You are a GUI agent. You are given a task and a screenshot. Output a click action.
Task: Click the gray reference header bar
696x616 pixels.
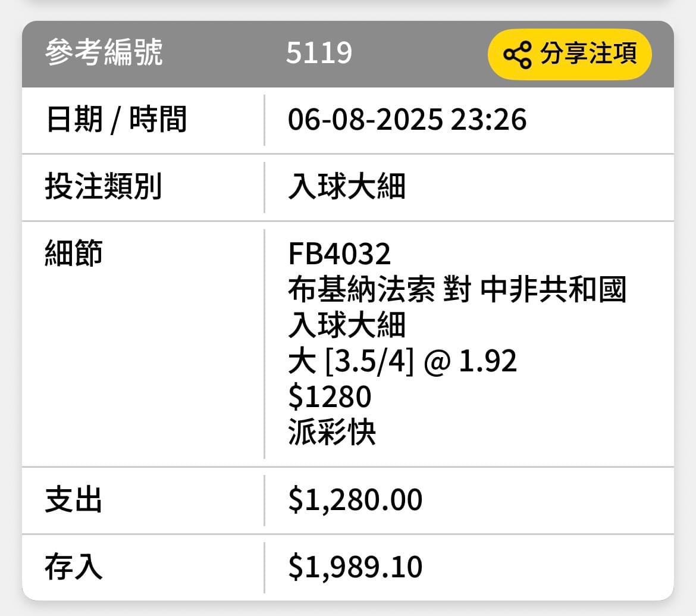click(x=348, y=54)
